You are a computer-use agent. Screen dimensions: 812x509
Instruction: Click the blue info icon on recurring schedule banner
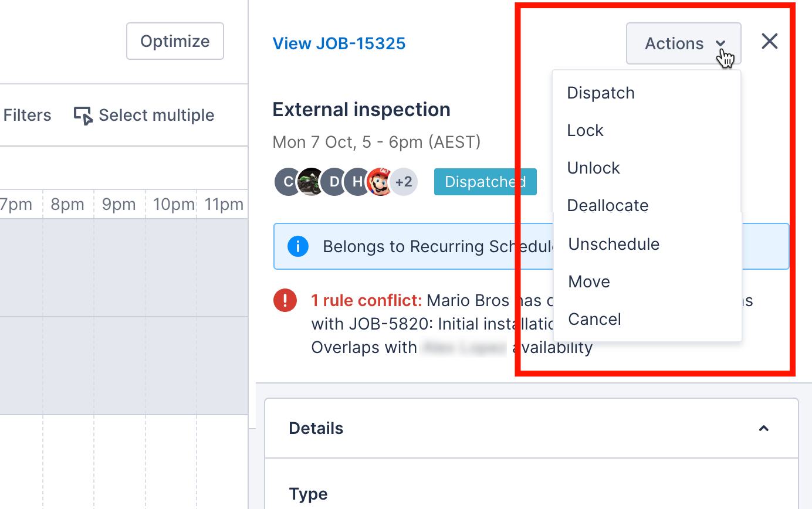tap(298, 246)
